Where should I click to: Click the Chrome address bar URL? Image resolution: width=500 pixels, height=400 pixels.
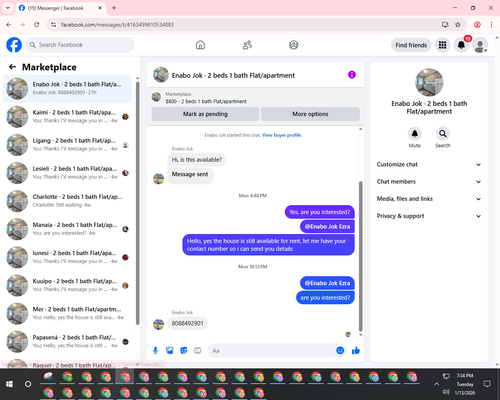(x=118, y=25)
